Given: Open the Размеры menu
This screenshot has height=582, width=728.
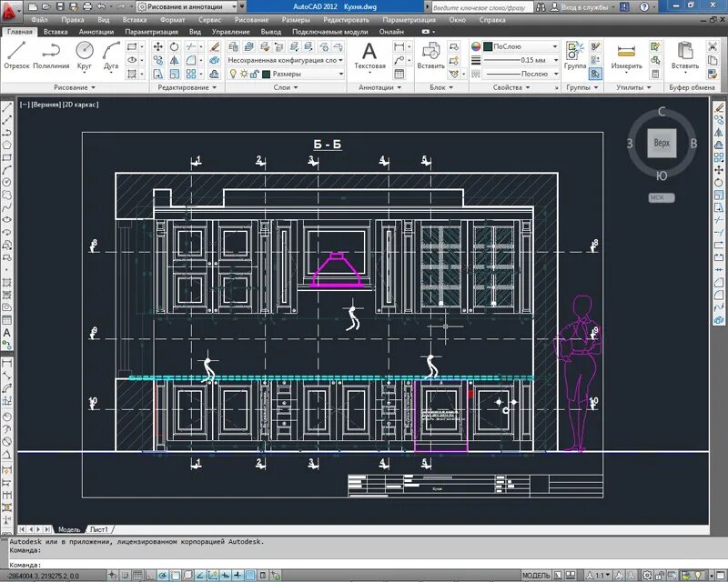Looking at the screenshot, I should 295,20.
